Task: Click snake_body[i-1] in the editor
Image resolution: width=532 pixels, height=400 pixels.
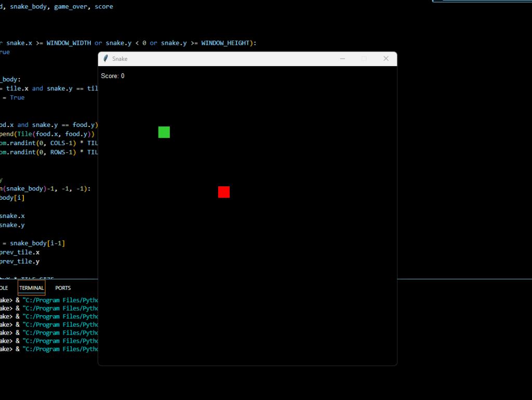Action: click(x=37, y=243)
